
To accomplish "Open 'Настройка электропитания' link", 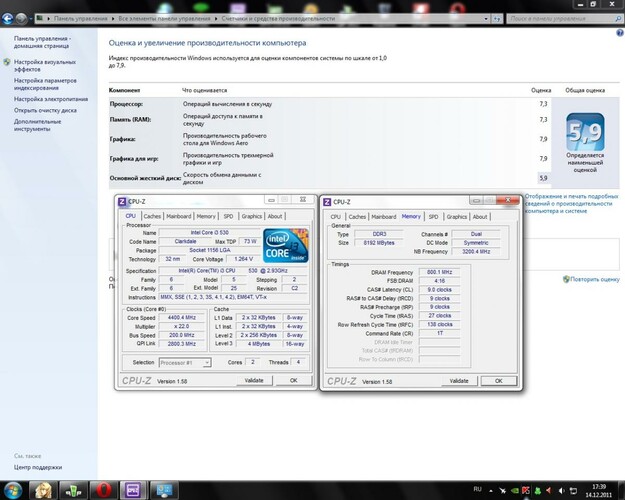I will coord(51,99).
